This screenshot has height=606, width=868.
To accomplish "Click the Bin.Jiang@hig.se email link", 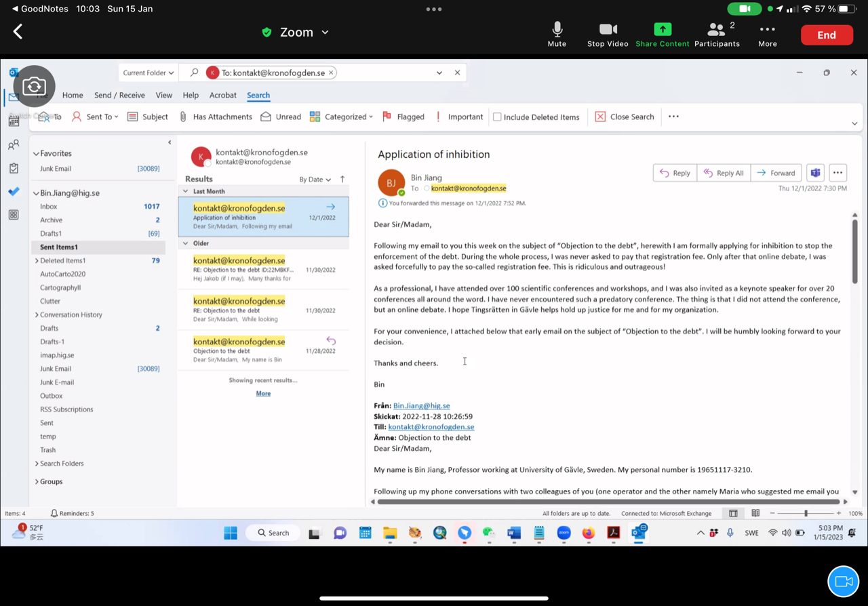I will 421,405.
